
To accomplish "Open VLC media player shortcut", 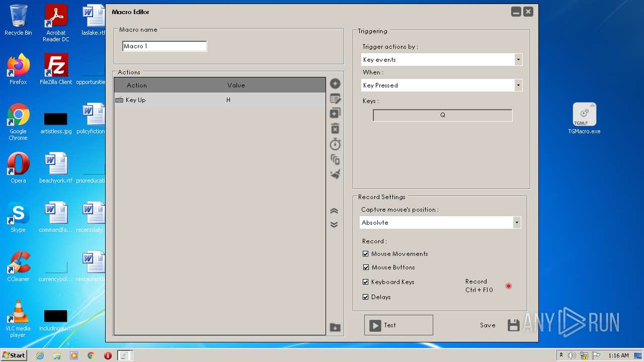I will [18, 319].
